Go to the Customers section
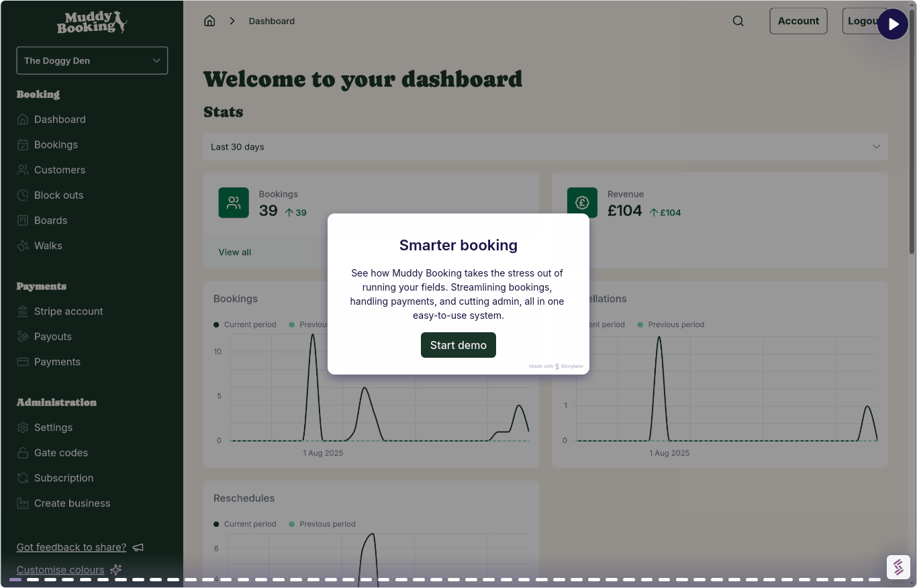The image size is (917, 588). (x=60, y=170)
